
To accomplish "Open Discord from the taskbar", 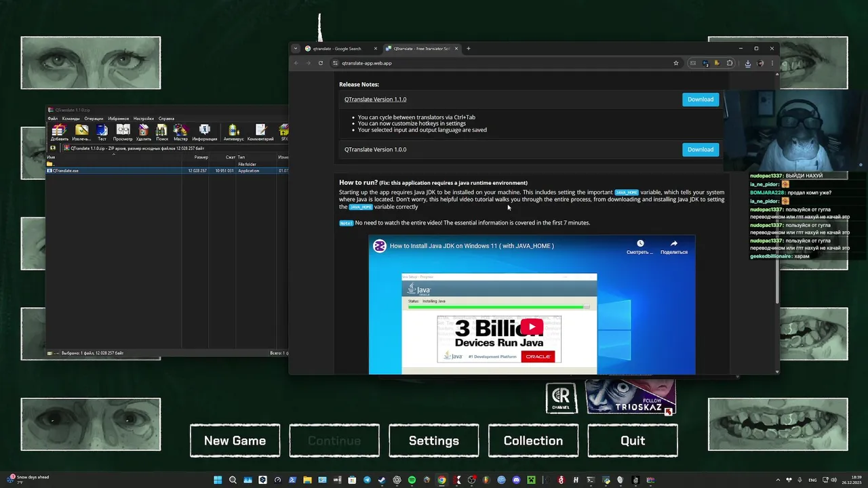I will pos(516,480).
